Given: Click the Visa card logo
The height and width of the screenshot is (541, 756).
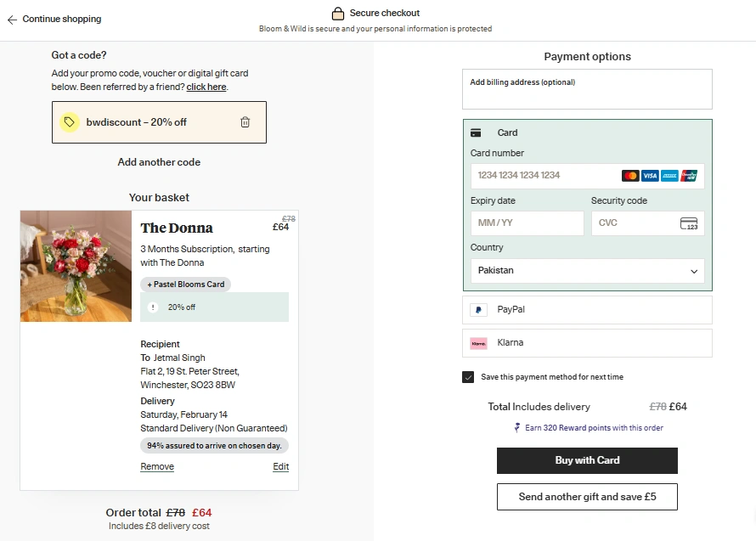Looking at the screenshot, I should coord(650,176).
